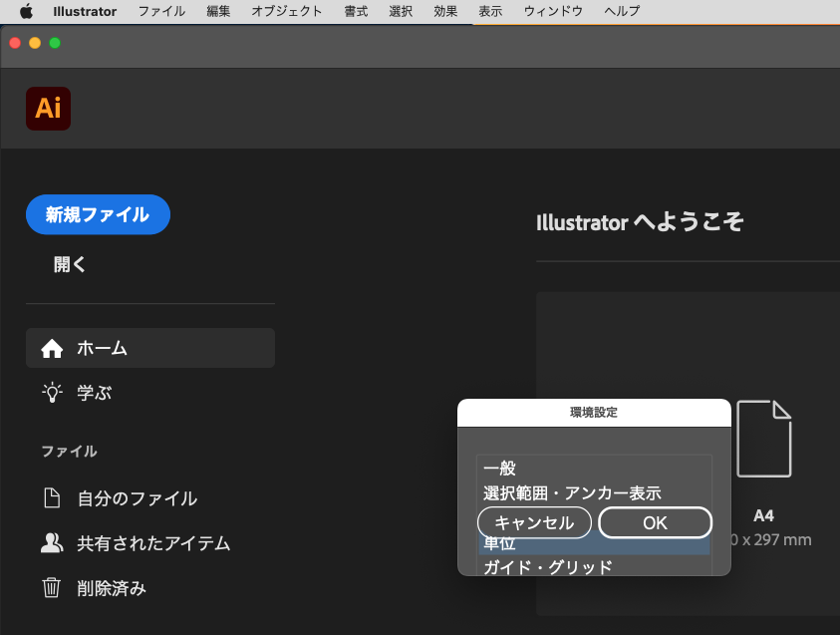Open the 表示 menu
Image resolution: width=840 pixels, height=635 pixels.
click(490, 11)
